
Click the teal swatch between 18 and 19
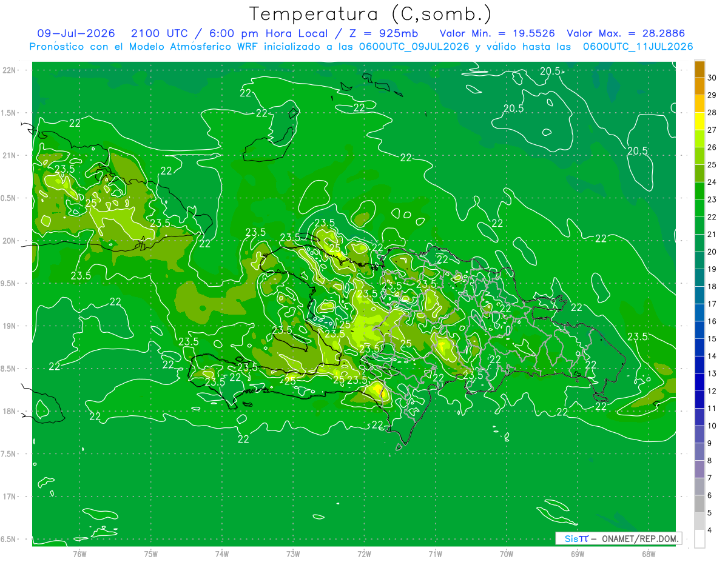click(x=699, y=278)
